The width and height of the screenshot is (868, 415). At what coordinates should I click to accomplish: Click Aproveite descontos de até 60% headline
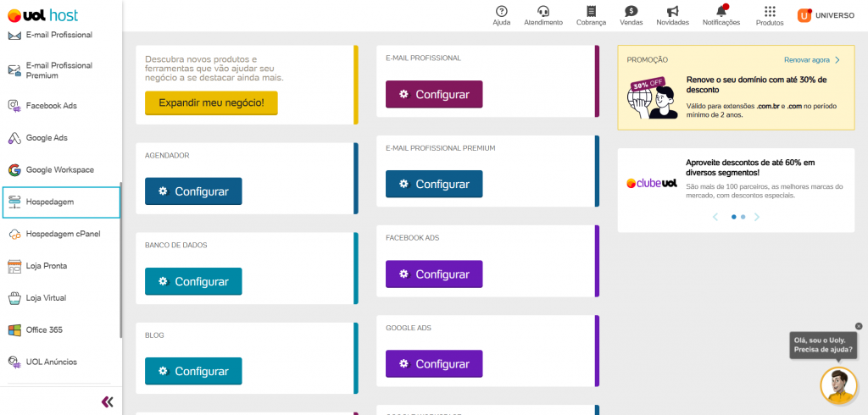(x=750, y=168)
